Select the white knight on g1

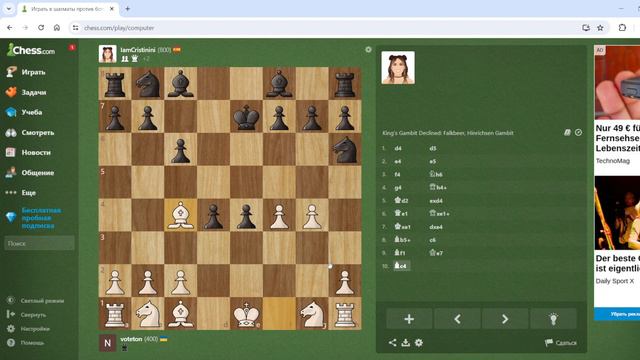pyautogui.click(x=312, y=314)
